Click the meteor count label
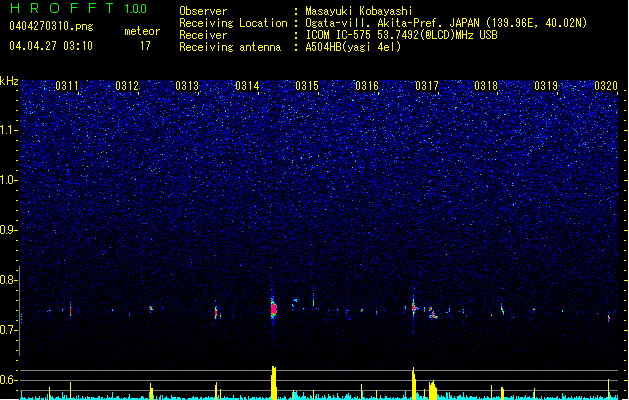The image size is (629, 400). [x=142, y=31]
